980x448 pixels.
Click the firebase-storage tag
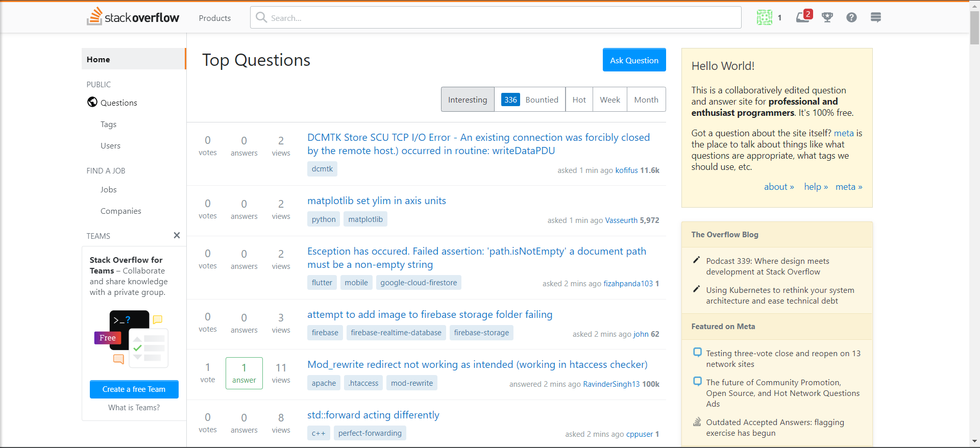coord(481,333)
